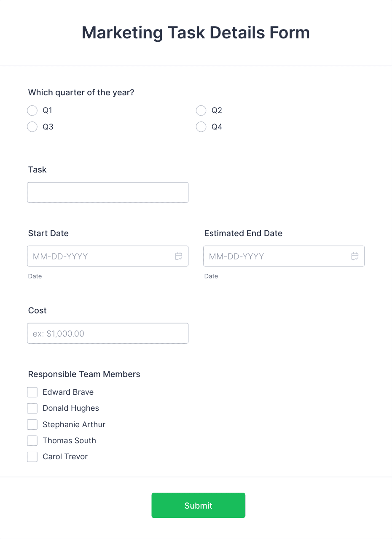Screen dimensions: 392x539
Task: Focus the Cost input field
Action: 108,333
